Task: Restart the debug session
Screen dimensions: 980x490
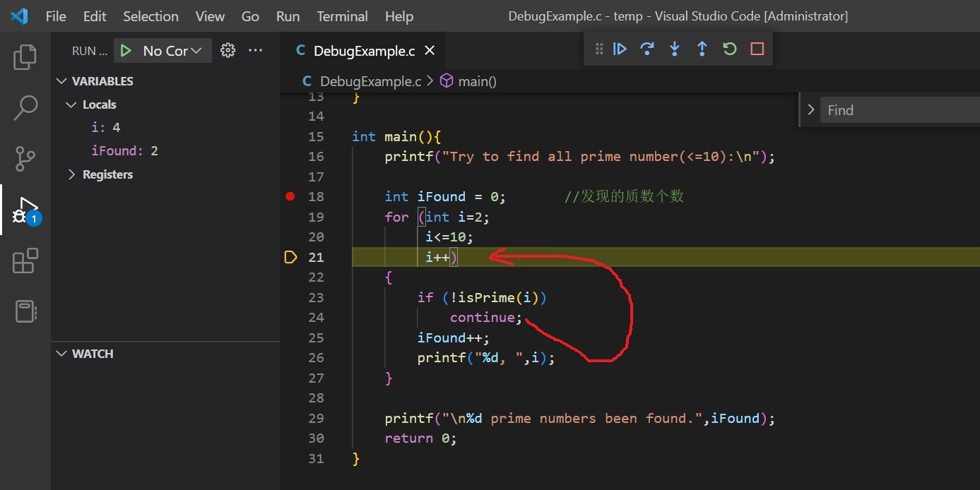Action: [729, 49]
